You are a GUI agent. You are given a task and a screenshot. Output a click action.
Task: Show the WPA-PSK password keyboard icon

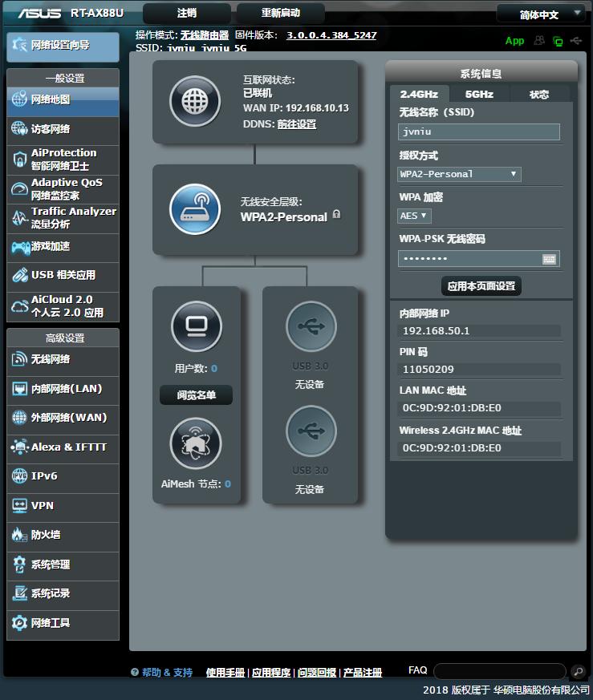coord(549,259)
